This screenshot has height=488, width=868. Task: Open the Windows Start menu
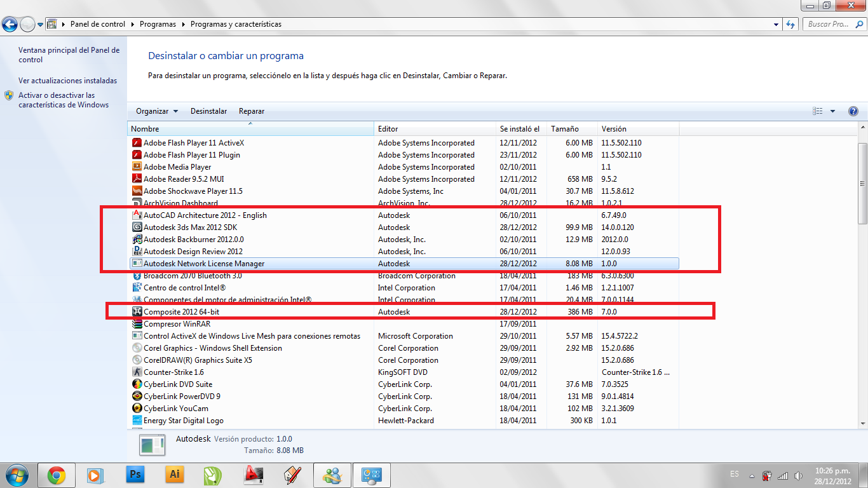(16, 475)
